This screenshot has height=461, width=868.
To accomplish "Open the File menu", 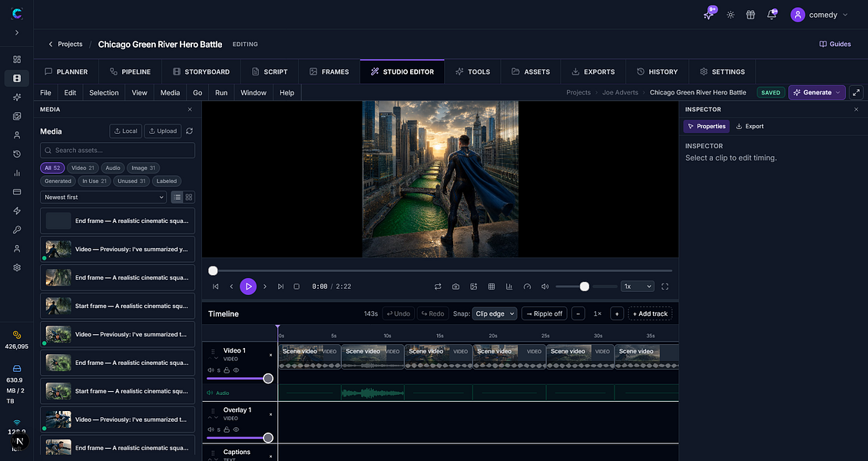I will pos(45,92).
